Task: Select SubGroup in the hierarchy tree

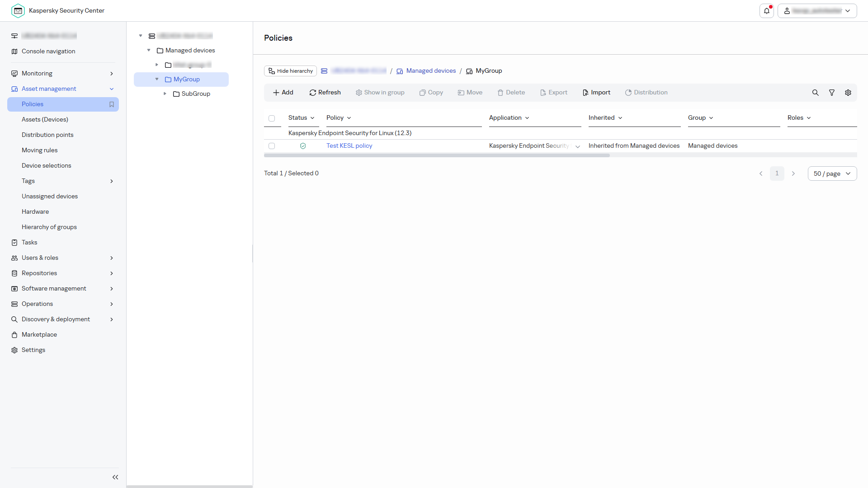Action: [196, 94]
